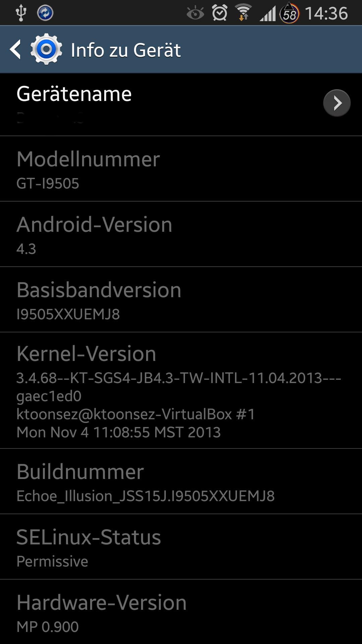Tap the Android-Version 4.3 entry

coord(181,234)
